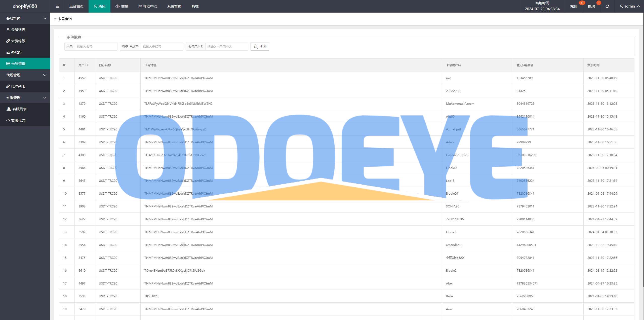Viewport: 644px width, 320px height.
Task: Collapse the 代理管理 sidebar group
Action: click(x=25, y=75)
